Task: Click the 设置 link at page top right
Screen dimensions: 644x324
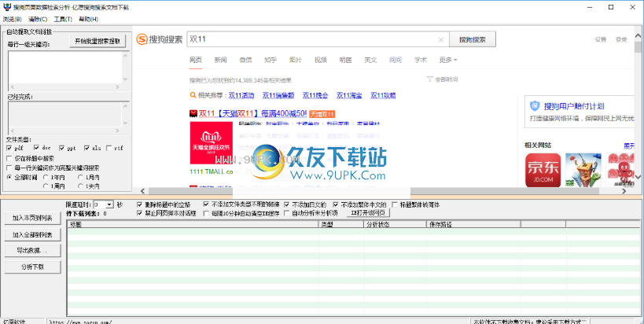Action: click(x=601, y=40)
